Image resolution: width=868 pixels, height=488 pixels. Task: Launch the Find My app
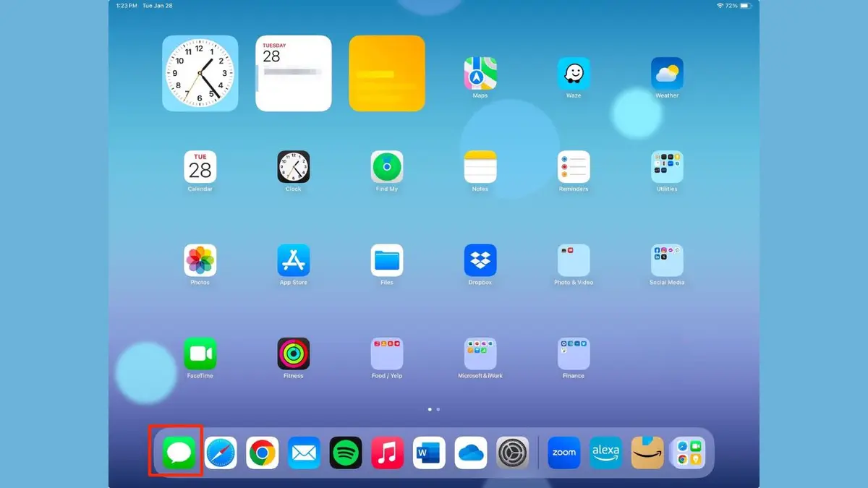[x=387, y=167]
